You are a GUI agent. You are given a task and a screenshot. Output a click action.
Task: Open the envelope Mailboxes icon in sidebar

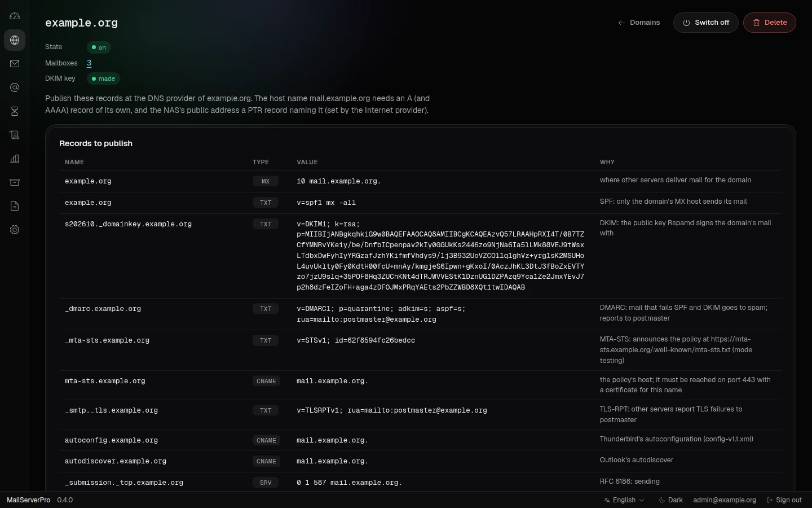[x=15, y=64]
